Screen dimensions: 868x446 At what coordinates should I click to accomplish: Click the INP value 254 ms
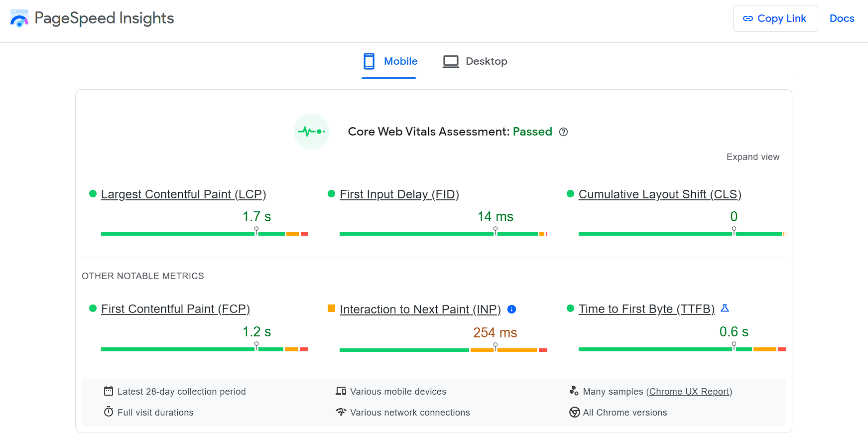pos(495,333)
